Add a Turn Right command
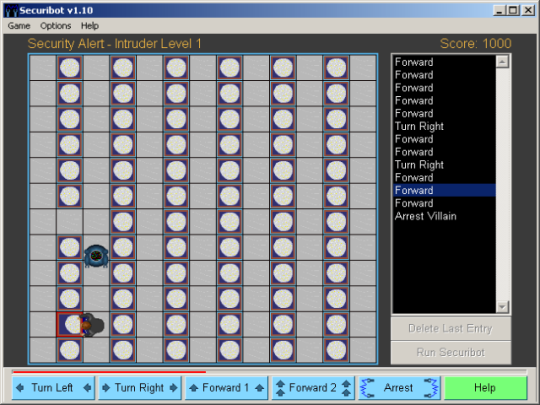The image size is (540, 405). coord(140,388)
